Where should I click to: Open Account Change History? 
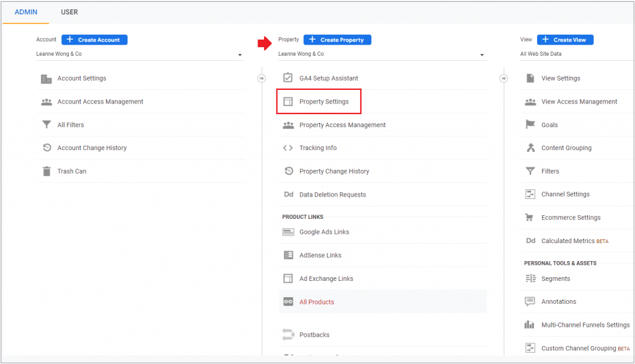pyautogui.click(x=92, y=148)
